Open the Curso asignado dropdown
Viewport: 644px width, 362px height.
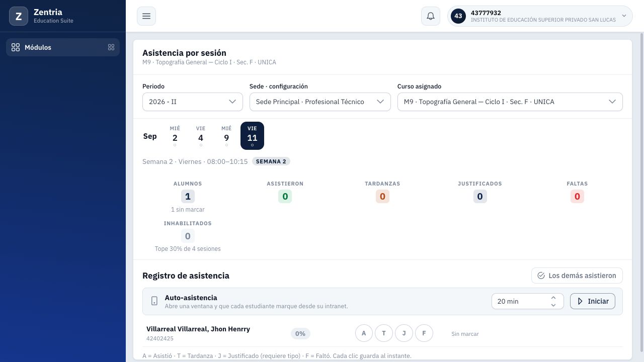pyautogui.click(x=510, y=102)
